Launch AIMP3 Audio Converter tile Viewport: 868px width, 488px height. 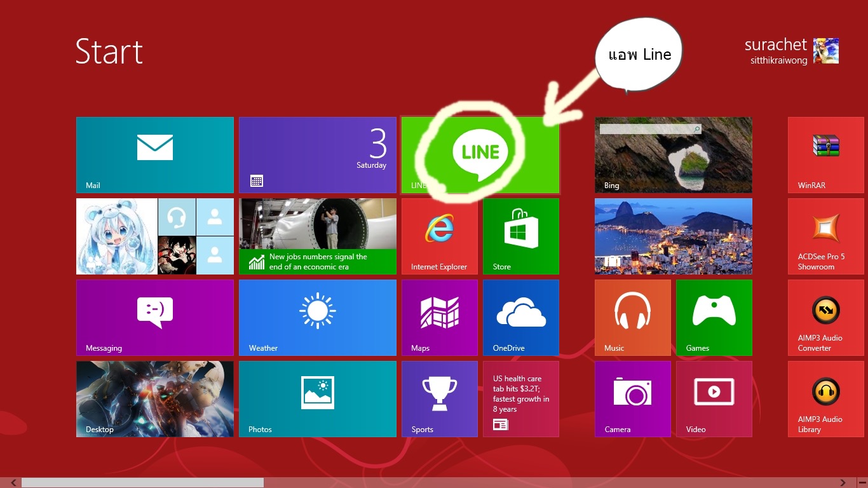(826, 318)
